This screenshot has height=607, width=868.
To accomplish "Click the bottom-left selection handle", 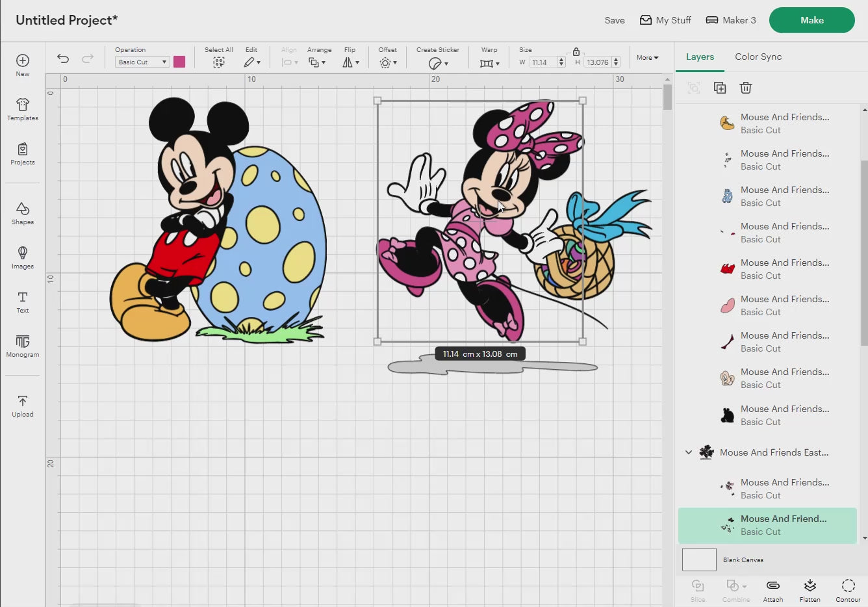I will click(377, 341).
